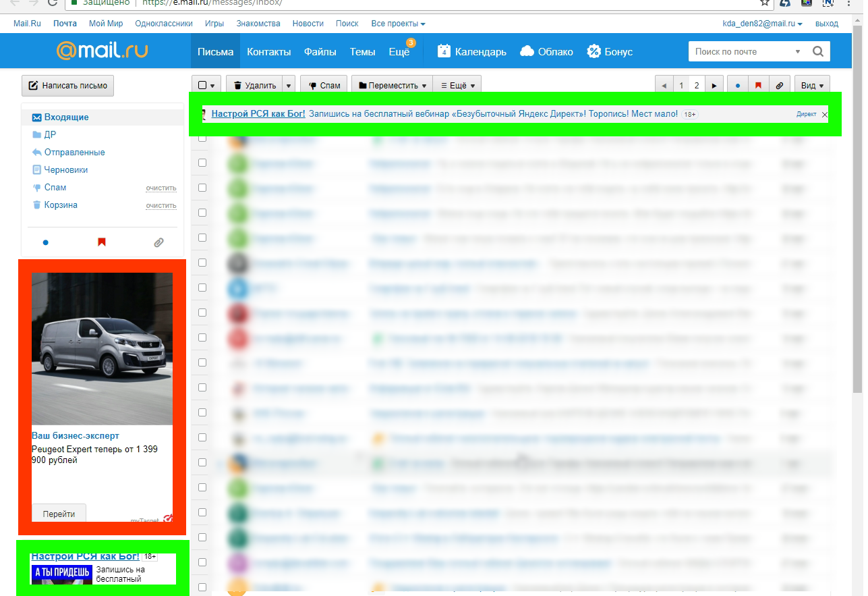Viewport: 868px width, 596px height.
Task: Open the Вид view dropdown
Action: (x=812, y=86)
